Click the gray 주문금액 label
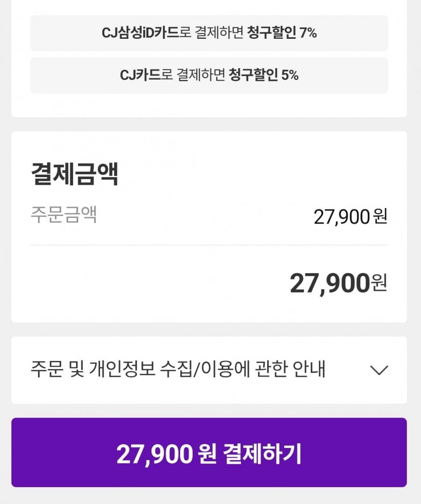The height and width of the screenshot is (504, 421). pyautogui.click(x=64, y=215)
